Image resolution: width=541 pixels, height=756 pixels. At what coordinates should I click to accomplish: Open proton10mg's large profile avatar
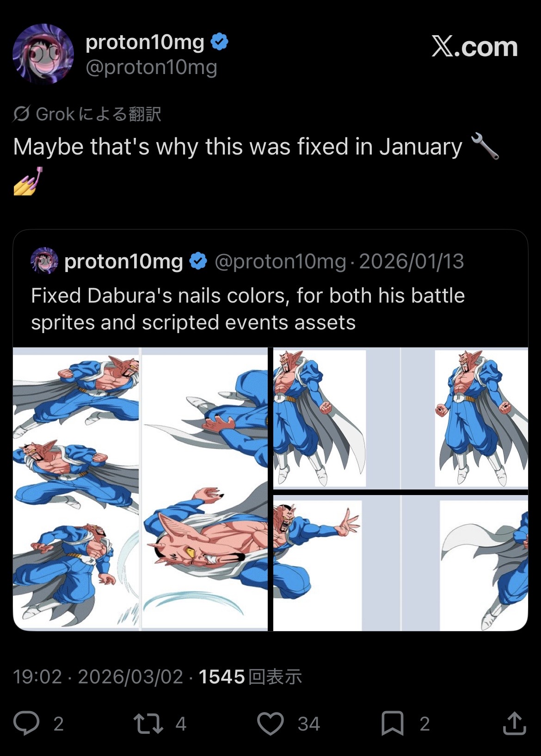[43, 54]
